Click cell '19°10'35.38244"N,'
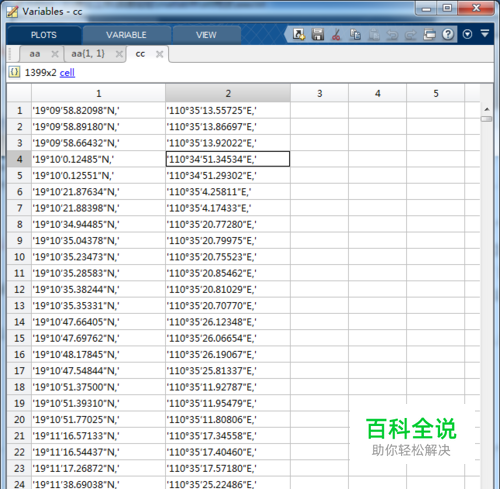Screen dimensions: 500x489 [x=99, y=289]
